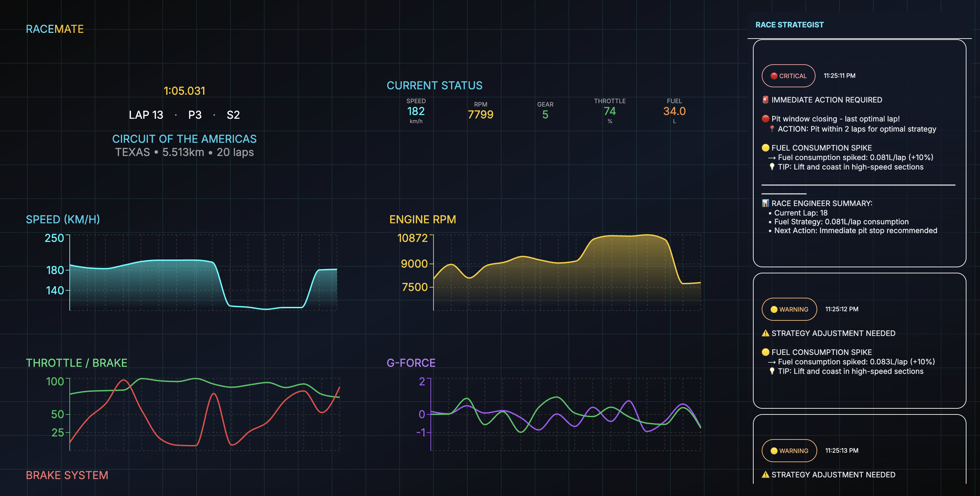The height and width of the screenshot is (496, 980).
Task: Click the Circuit of the Americas title
Action: 184,139
